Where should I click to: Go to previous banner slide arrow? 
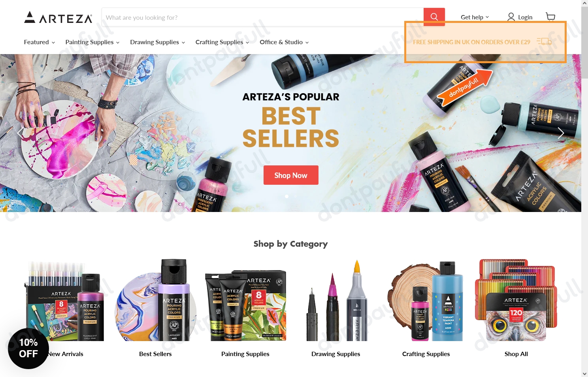(21, 133)
